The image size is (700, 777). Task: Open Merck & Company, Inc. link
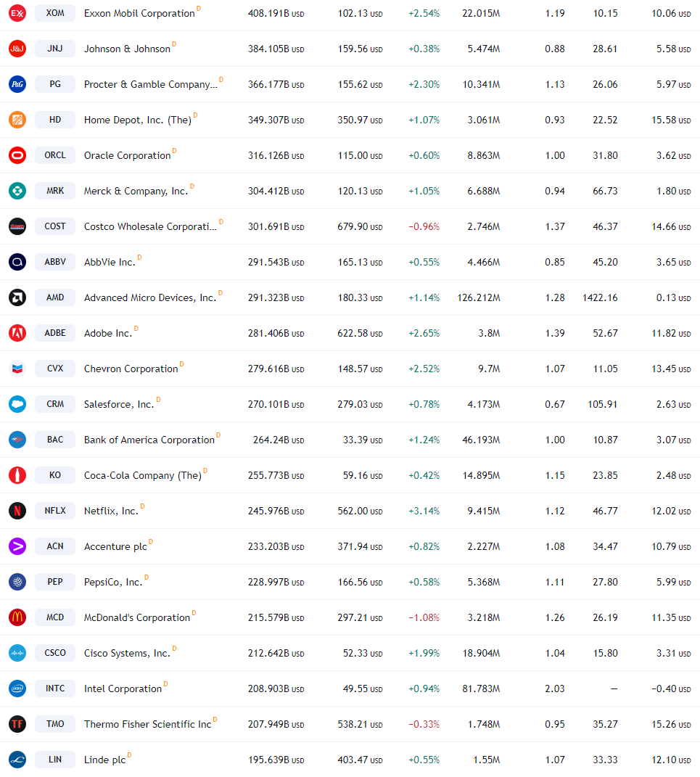coord(136,191)
